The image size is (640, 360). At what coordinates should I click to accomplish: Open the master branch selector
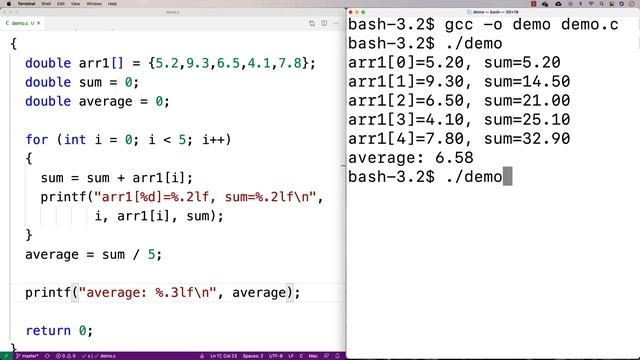pos(27,356)
